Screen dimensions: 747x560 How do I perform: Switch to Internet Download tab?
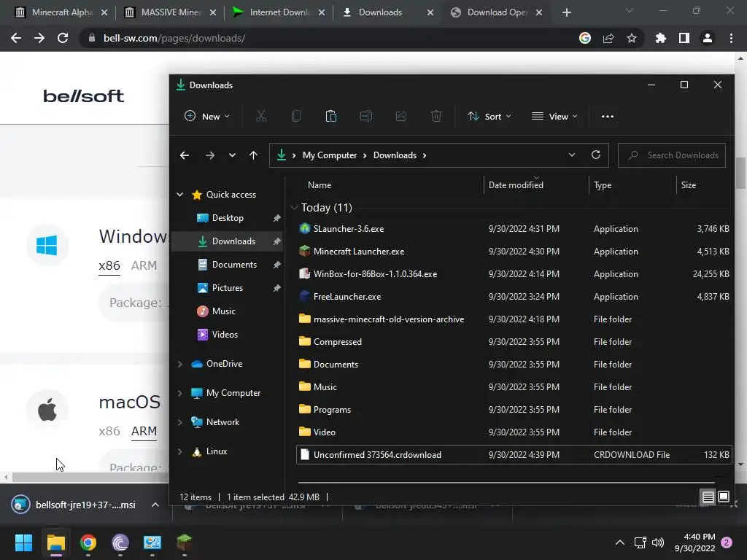coord(279,12)
